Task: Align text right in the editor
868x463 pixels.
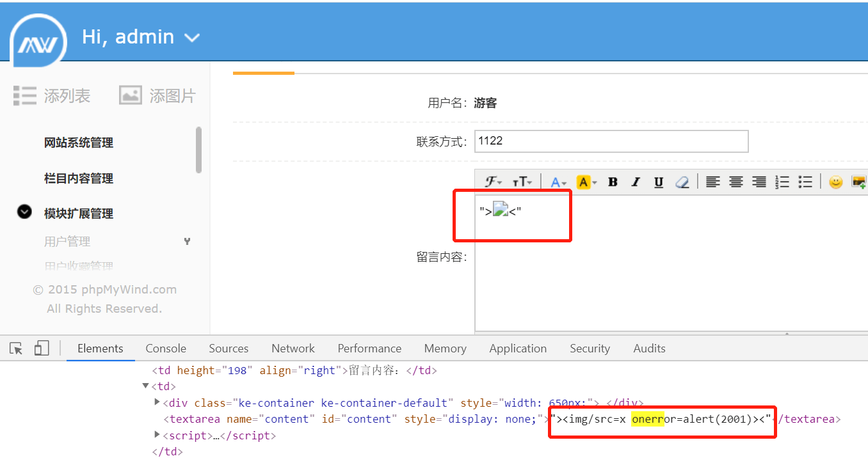Action: pyautogui.click(x=759, y=182)
